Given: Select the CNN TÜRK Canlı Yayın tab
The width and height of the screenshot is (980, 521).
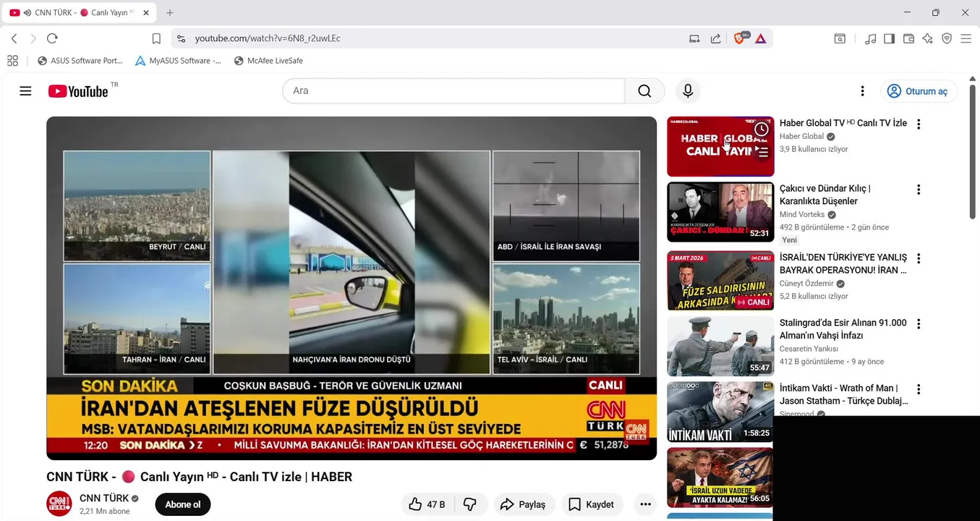Looking at the screenshot, I should tap(80, 12).
